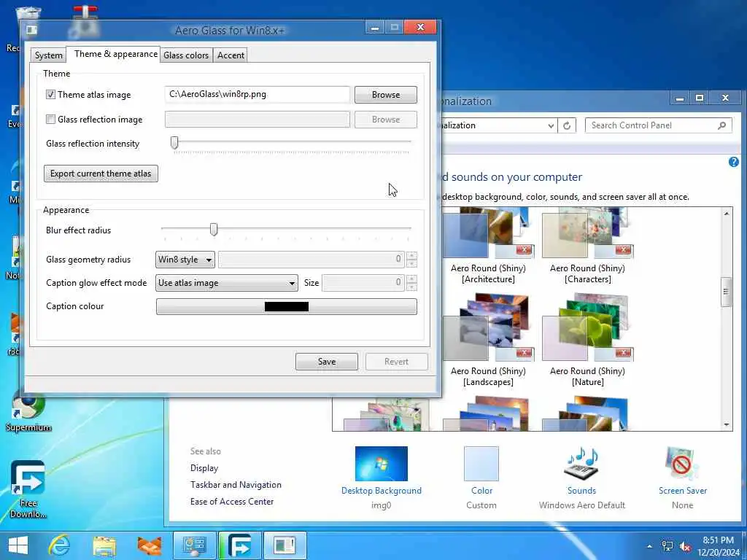Open Ease of Access Center link

(x=232, y=502)
